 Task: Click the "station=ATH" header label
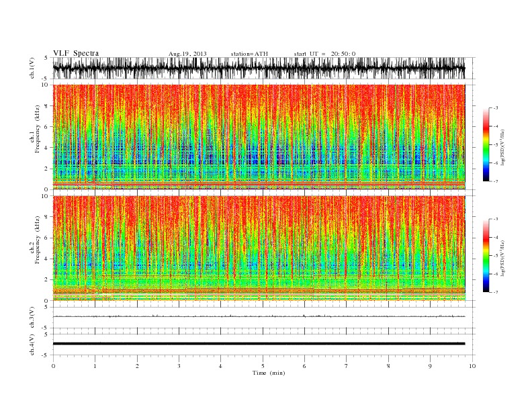(x=249, y=54)
